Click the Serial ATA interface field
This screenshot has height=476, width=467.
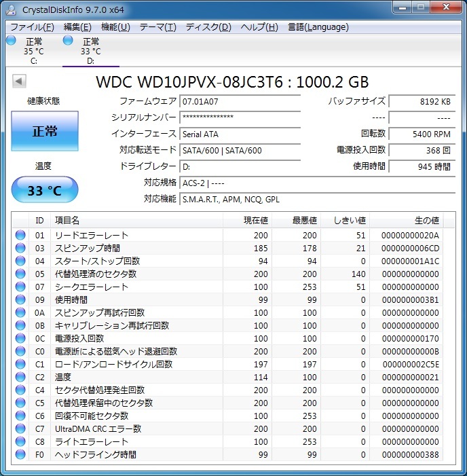tap(240, 134)
